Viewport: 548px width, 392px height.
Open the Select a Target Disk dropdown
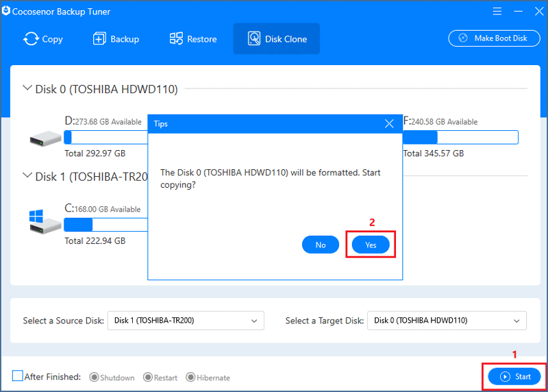click(447, 321)
